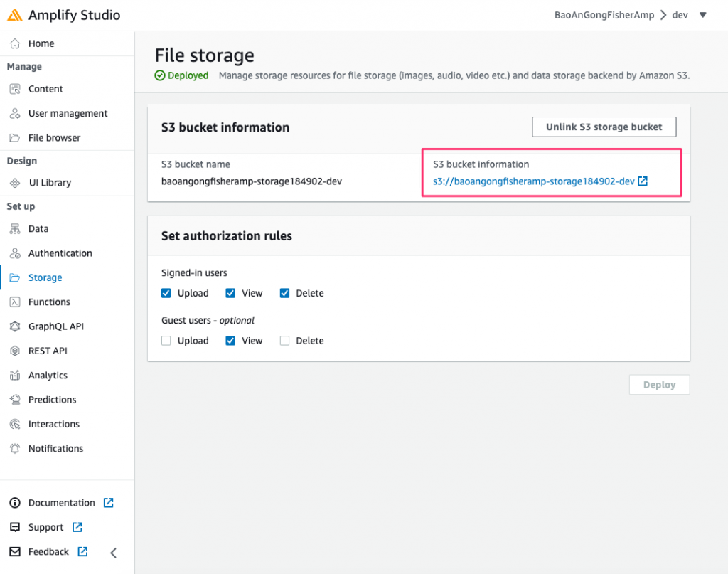Click the Notifications bell icon

(15, 449)
